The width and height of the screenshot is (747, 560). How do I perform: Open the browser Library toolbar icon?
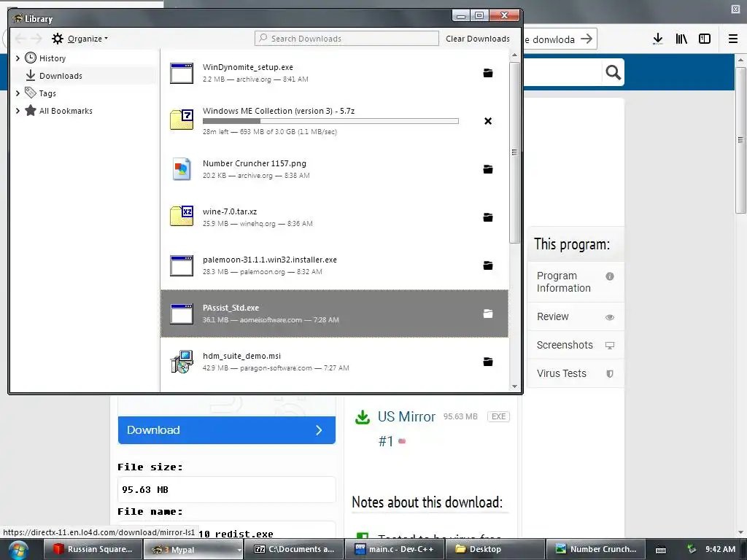coord(681,39)
